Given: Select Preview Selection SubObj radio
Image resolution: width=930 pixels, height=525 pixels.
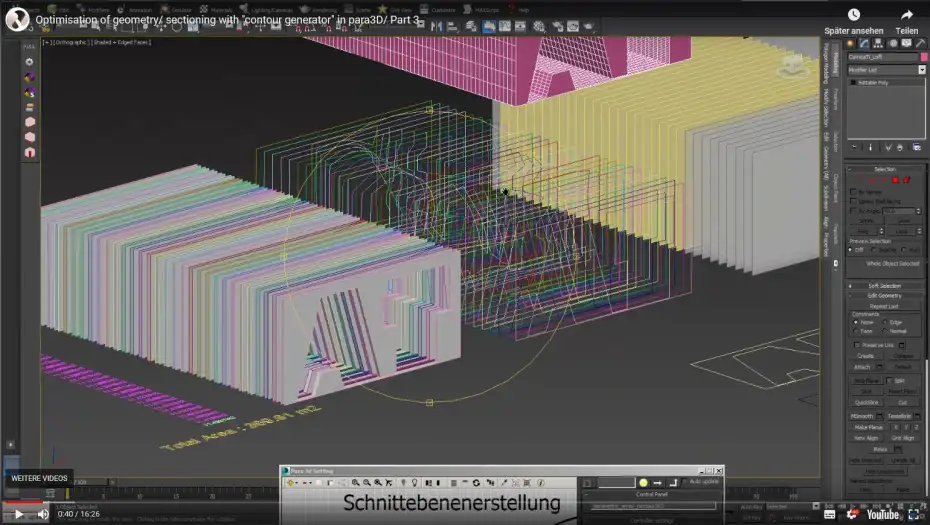Looking at the screenshot, I should pyautogui.click(x=875, y=250).
